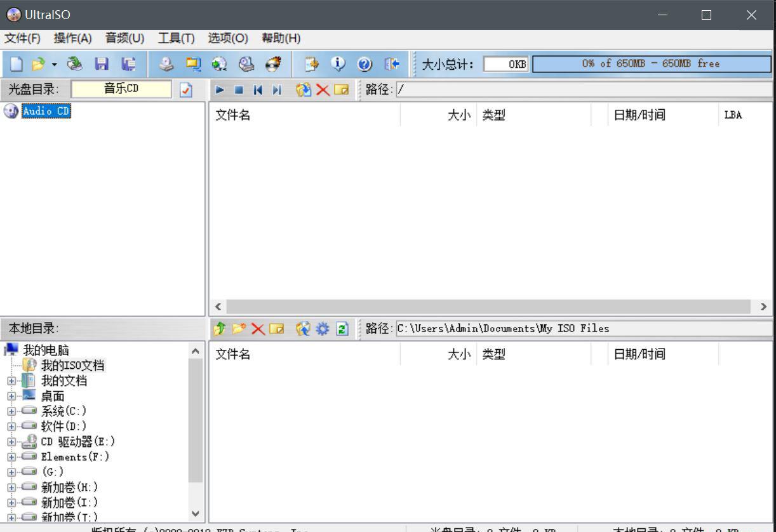Open the 文件(F) menu
Viewport: 776px width, 532px height.
click(22, 38)
